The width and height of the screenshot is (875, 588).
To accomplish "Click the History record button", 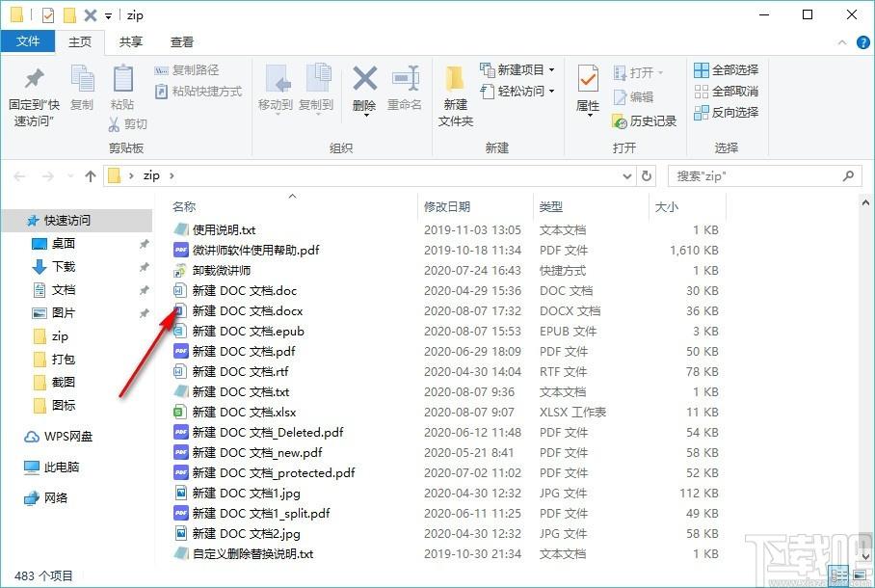I will click(x=645, y=121).
